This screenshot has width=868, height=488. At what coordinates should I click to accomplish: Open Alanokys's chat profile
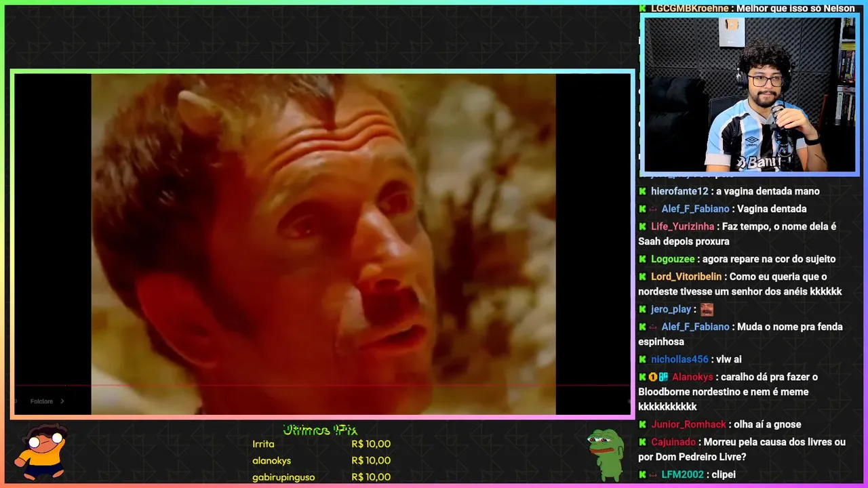point(692,378)
